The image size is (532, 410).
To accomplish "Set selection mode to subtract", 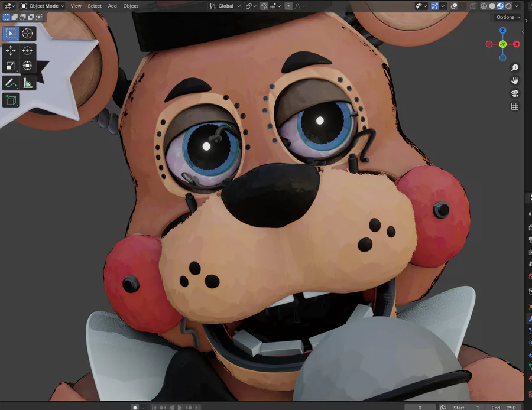I will pos(22,17).
